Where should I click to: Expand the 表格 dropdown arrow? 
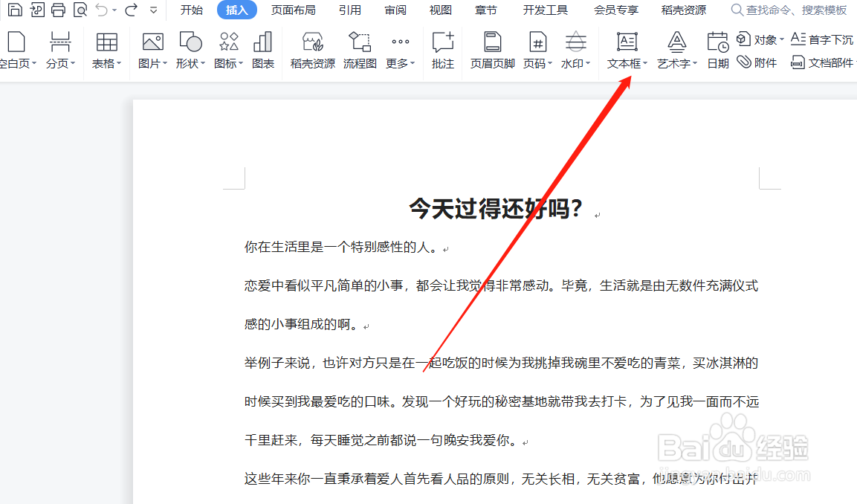pyautogui.click(x=119, y=63)
